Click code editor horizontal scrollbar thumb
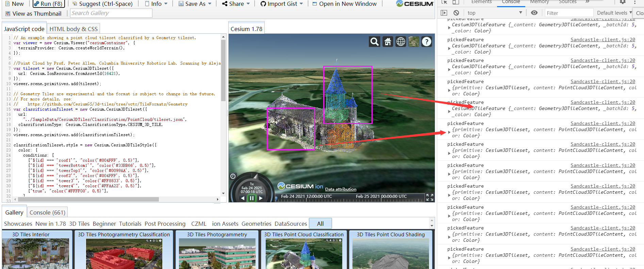The image size is (644, 269). pos(88,199)
